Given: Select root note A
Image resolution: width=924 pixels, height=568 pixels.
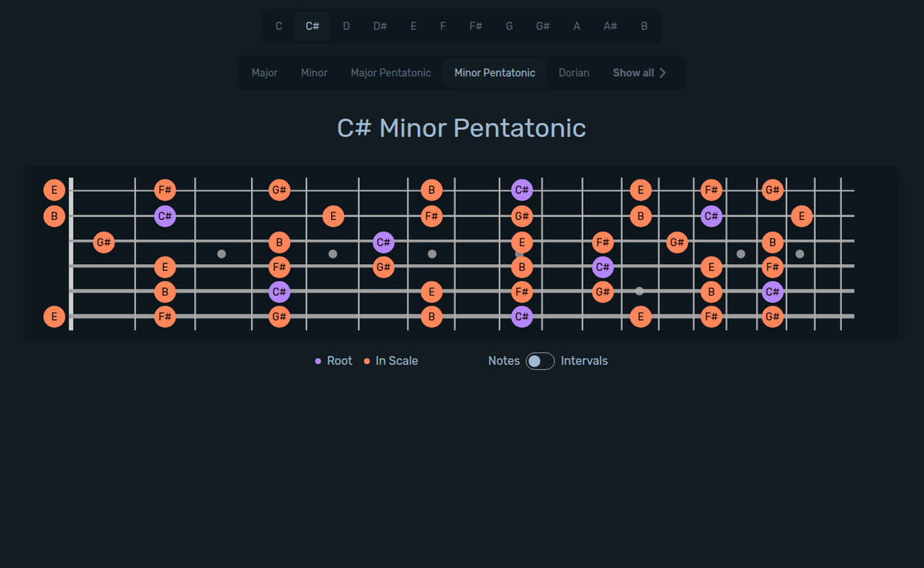Looking at the screenshot, I should (577, 26).
